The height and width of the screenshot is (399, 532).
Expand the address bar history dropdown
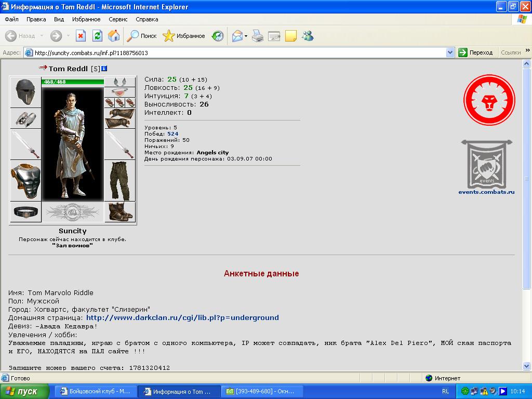pyautogui.click(x=450, y=52)
